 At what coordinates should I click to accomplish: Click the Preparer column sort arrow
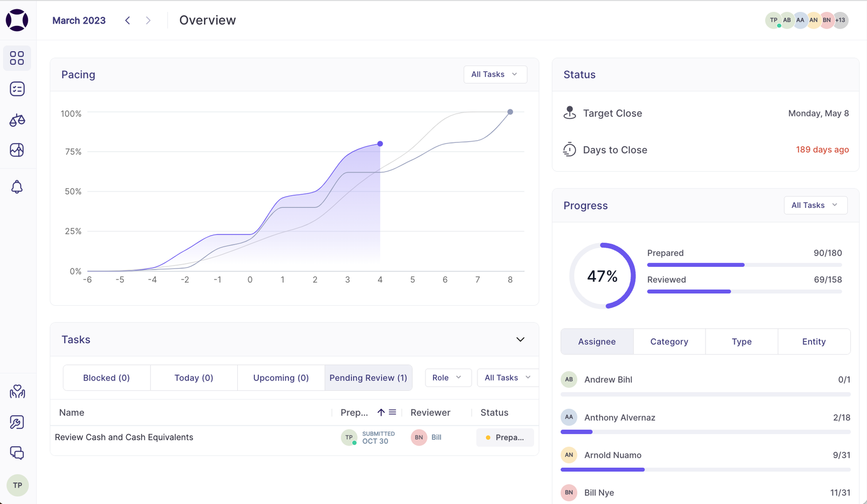point(381,413)
